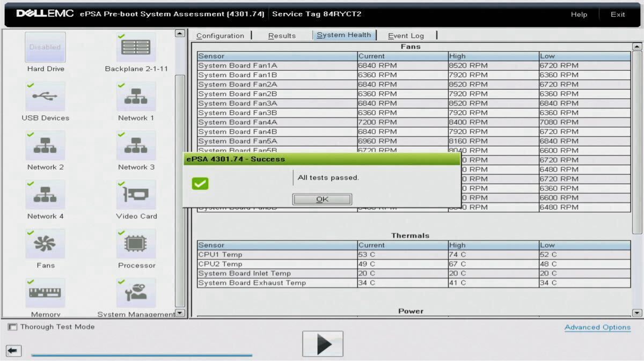Switch to the Results tab
This screenshot has height=361, width=644.
pyautogui.click(x=282, y=35)
